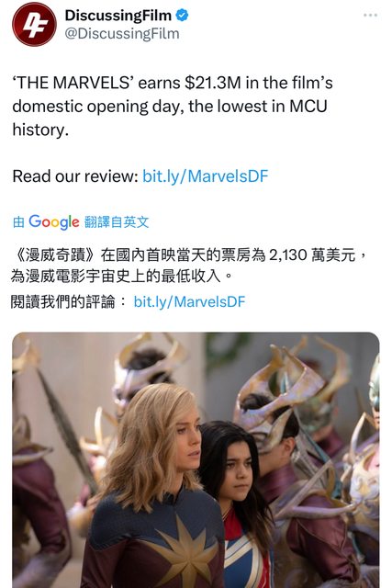Tap the blonde character in the photo
Screen dimensions: 392x588
[x=157, y=488]
